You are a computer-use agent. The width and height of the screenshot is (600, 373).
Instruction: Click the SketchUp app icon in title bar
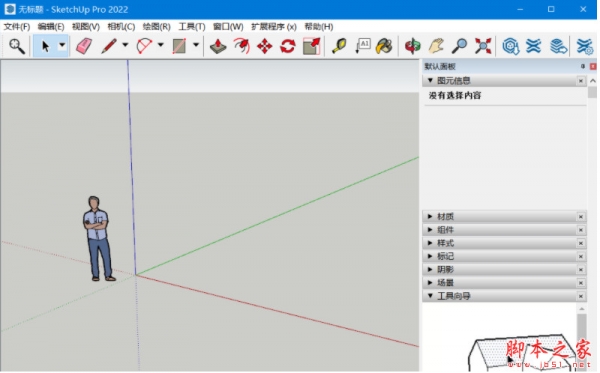click(x=10, y=9)
